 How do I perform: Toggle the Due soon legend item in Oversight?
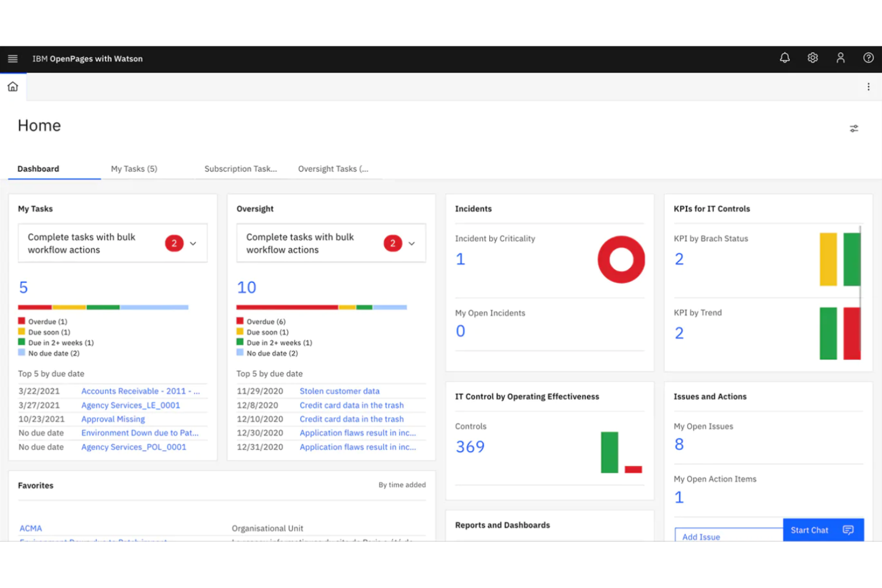266,332
